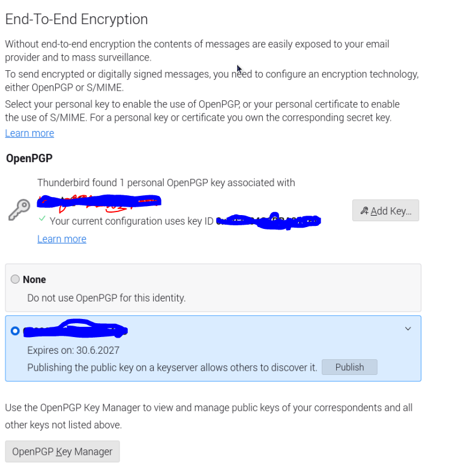Click the End-To-End Encryption heading
476x471 pixels.
[76, 19]
